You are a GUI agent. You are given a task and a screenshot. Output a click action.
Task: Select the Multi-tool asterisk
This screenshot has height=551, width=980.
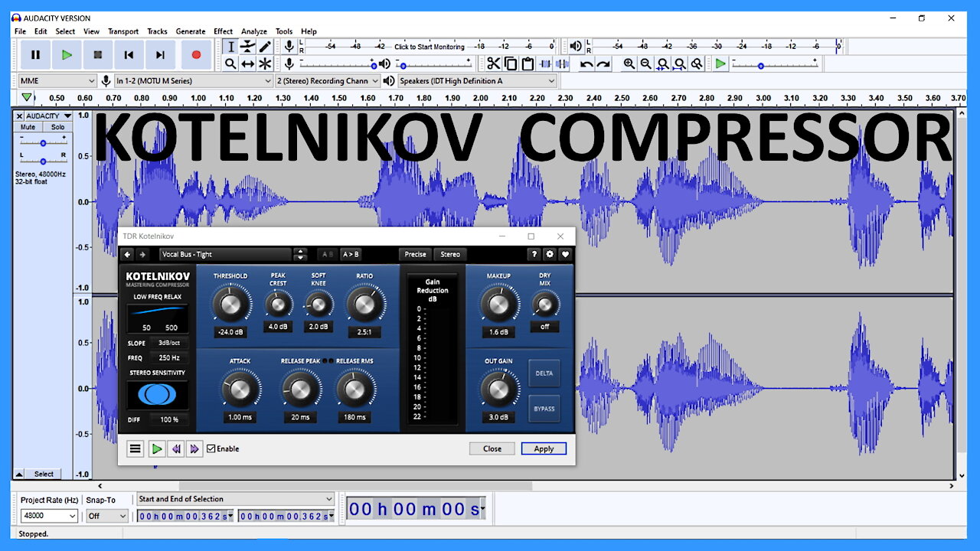click(x=265, y=64)
